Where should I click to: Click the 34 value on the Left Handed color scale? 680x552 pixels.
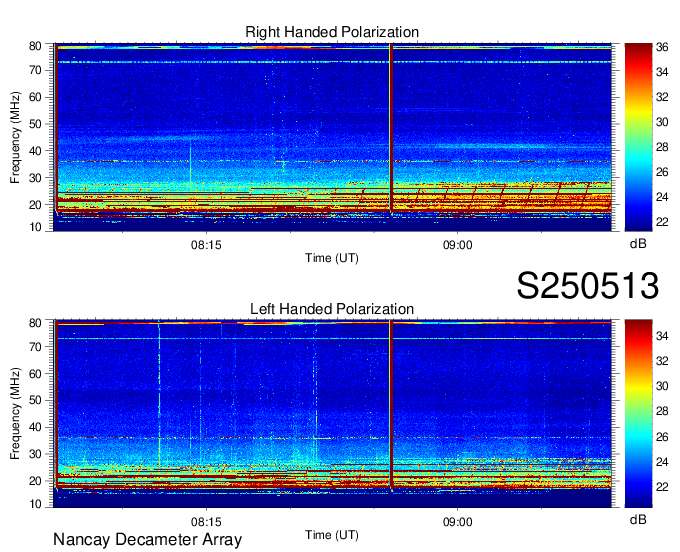tap(662, 336)
